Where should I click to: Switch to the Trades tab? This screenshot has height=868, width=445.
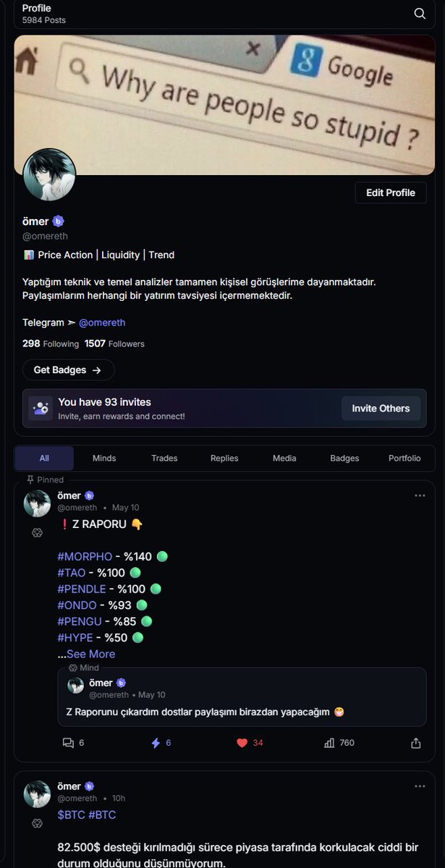coord(164,458)
